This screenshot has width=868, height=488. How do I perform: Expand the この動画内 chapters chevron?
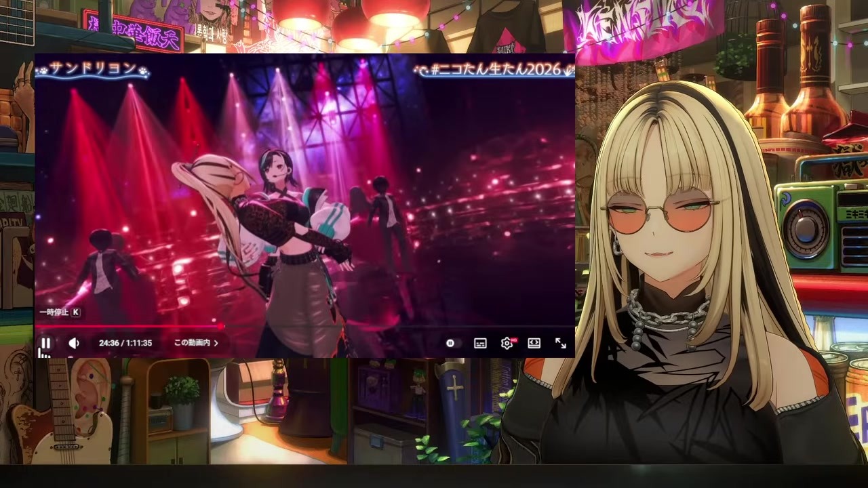(x=216, y=343)
